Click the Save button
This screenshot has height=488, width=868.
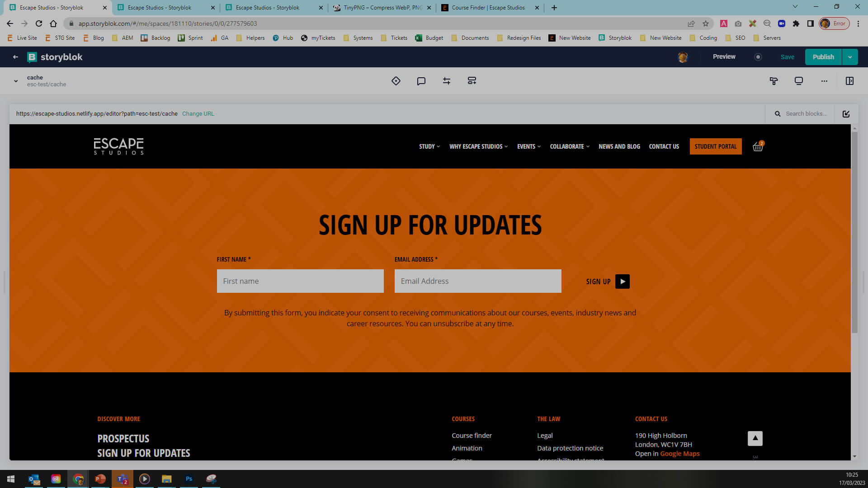tap(788, 57)
